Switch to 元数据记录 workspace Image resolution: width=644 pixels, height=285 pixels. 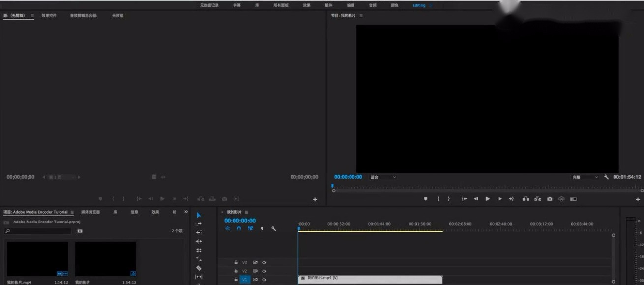(209, 5)
